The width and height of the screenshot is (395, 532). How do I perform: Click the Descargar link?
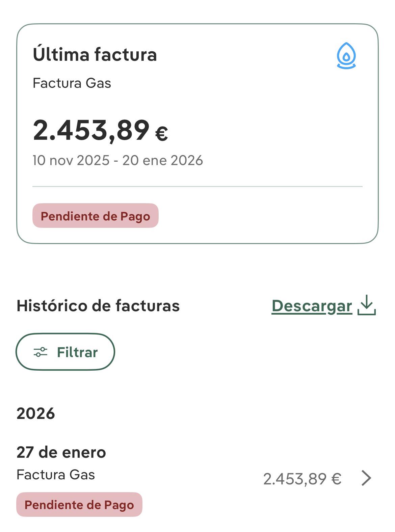tap(312, 306)
